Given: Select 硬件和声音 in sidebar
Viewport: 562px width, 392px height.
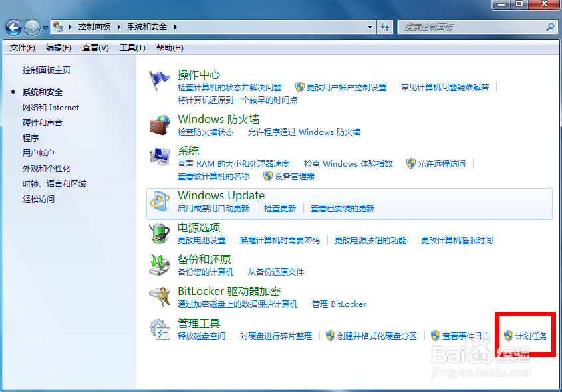Looking at the screenshot, I should (x=43, y=123).
